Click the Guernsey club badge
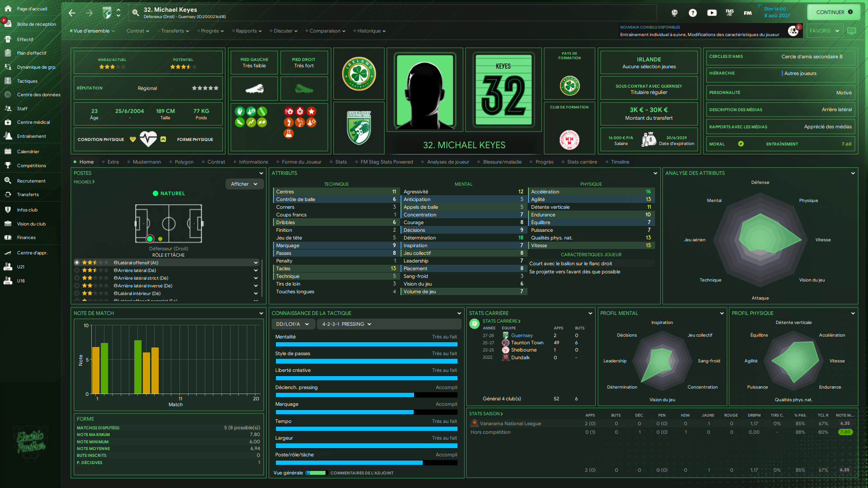This screenshot has width=868, height=488. pos(359,128)
